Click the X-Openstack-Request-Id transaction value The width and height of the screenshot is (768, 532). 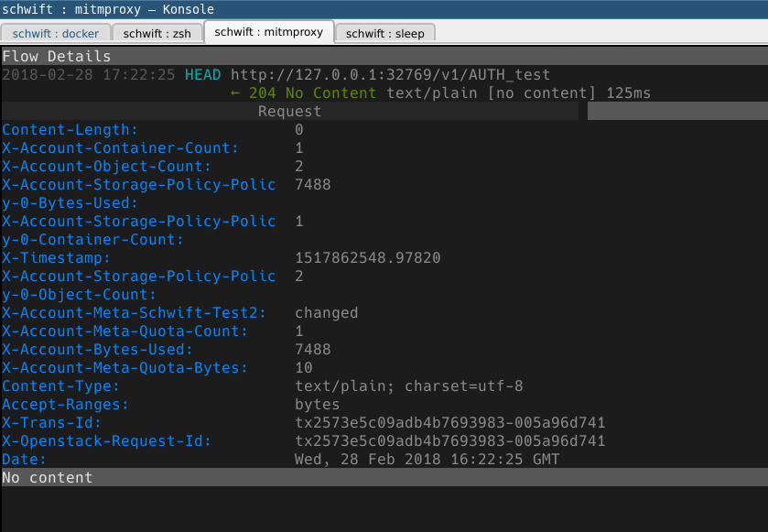[x=450, y=440]
